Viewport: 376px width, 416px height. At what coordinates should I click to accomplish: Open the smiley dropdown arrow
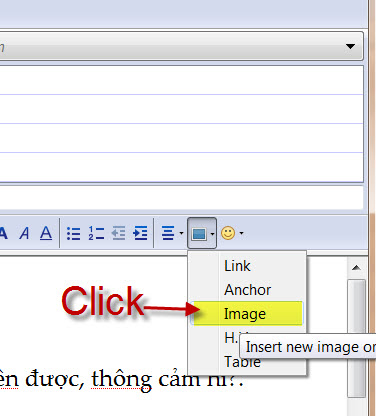click(241, 233)
